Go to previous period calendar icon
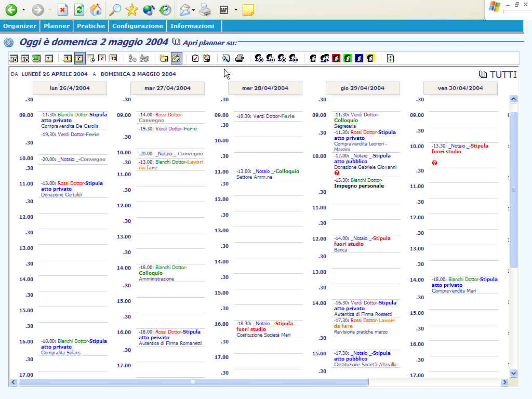 [14, 58]
